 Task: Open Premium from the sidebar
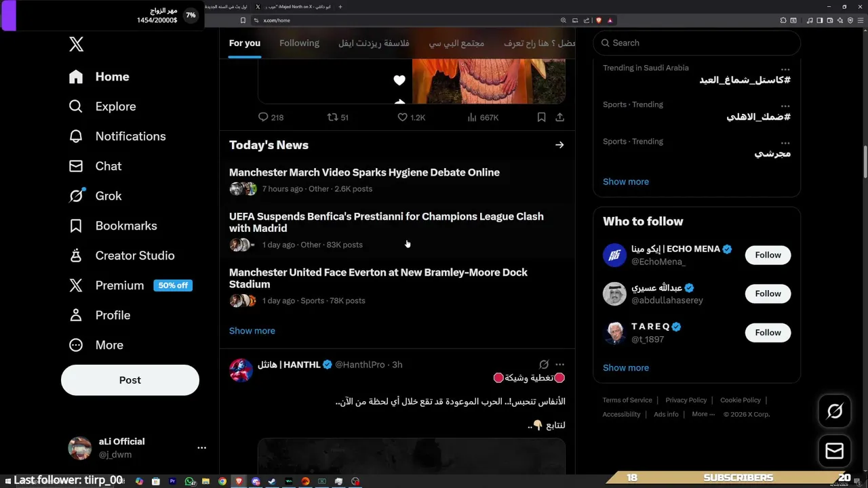point(106,285)
